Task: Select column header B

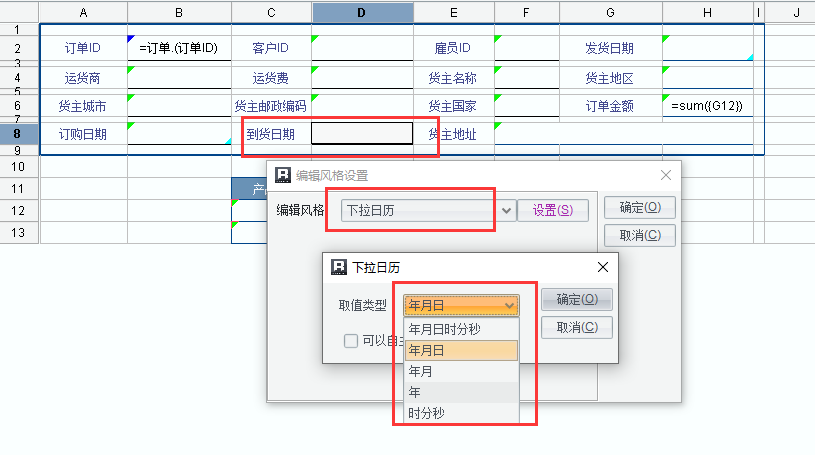Action: [179, 12]
